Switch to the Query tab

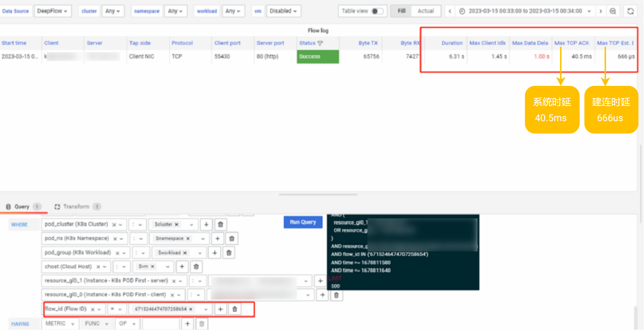coord(22,206)
